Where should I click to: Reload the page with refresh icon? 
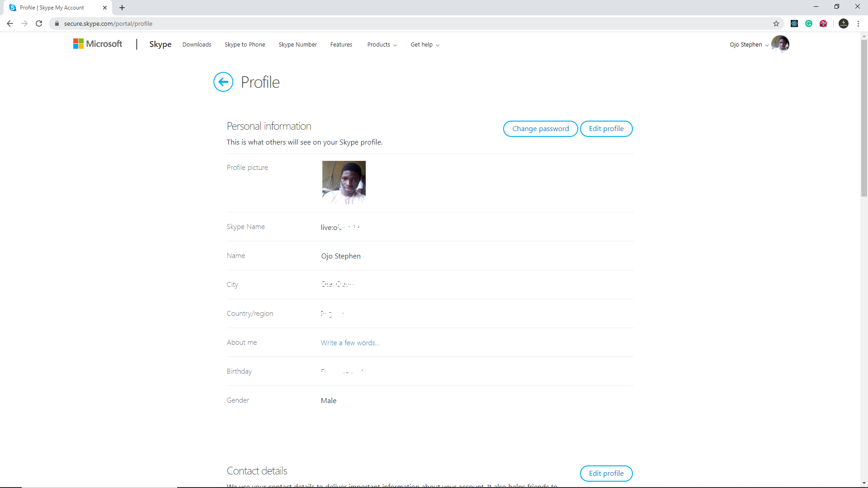(x=39, y=23)
